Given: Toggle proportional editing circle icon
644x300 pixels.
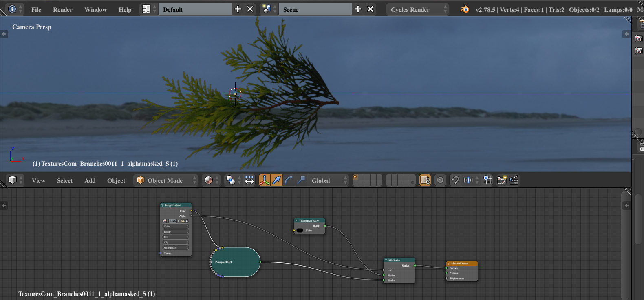Looking at the screenshot, I should [x=440, y=180].
